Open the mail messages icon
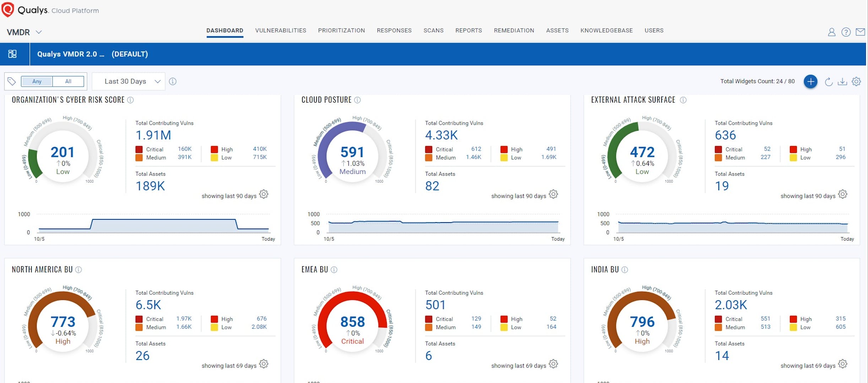The image size is (868, 383). coord(860,32)
